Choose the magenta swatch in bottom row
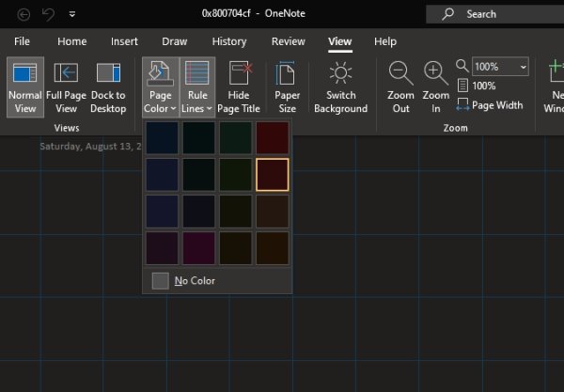The height and width of the screenshot is (392, 564). 198,247
